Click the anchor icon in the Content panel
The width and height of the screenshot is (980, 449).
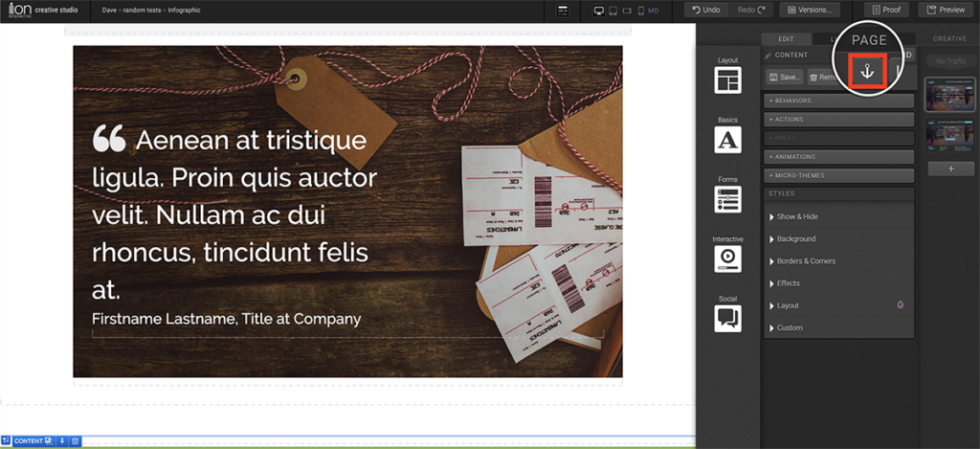(x=867, y=73)
